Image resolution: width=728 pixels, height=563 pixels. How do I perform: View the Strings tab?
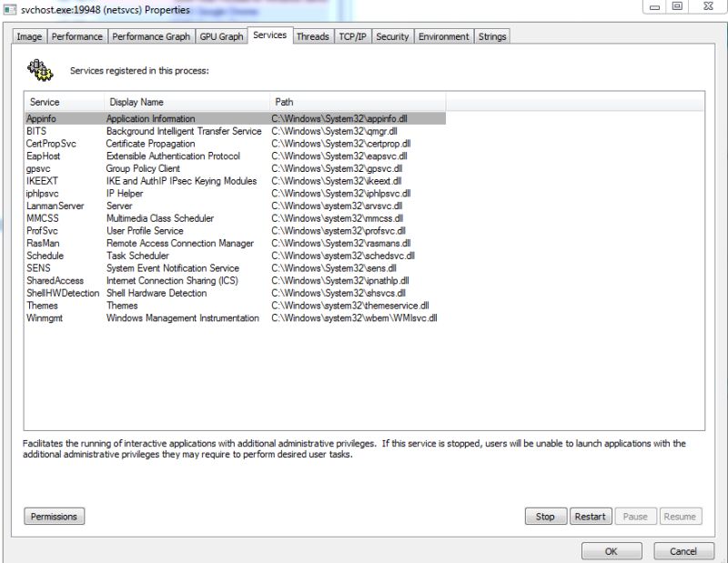coord(492,36)
